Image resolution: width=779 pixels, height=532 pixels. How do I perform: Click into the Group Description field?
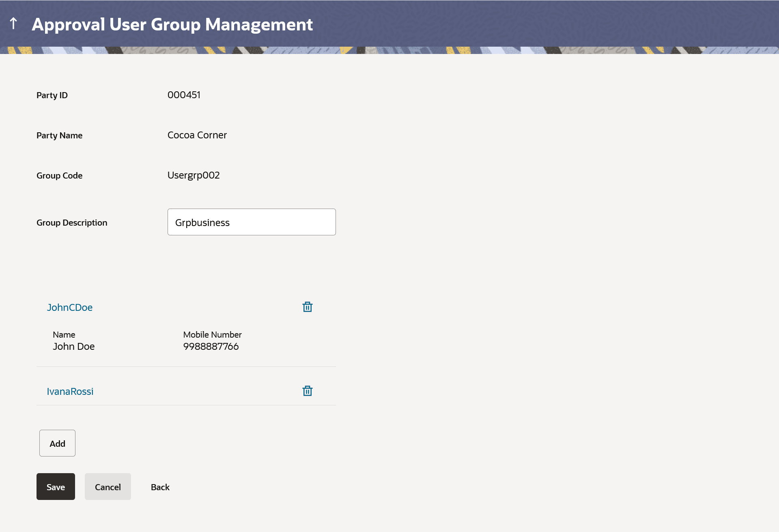[252, 222]
